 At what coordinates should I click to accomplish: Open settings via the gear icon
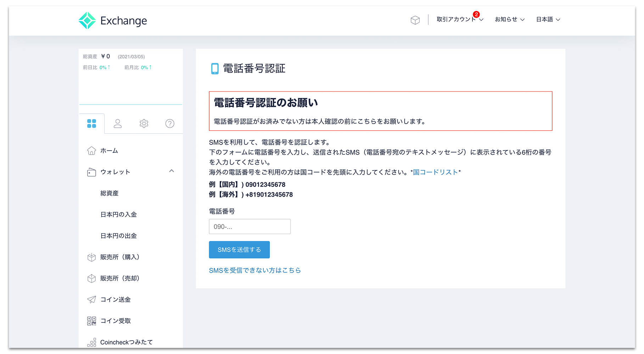tap(144, 124)
